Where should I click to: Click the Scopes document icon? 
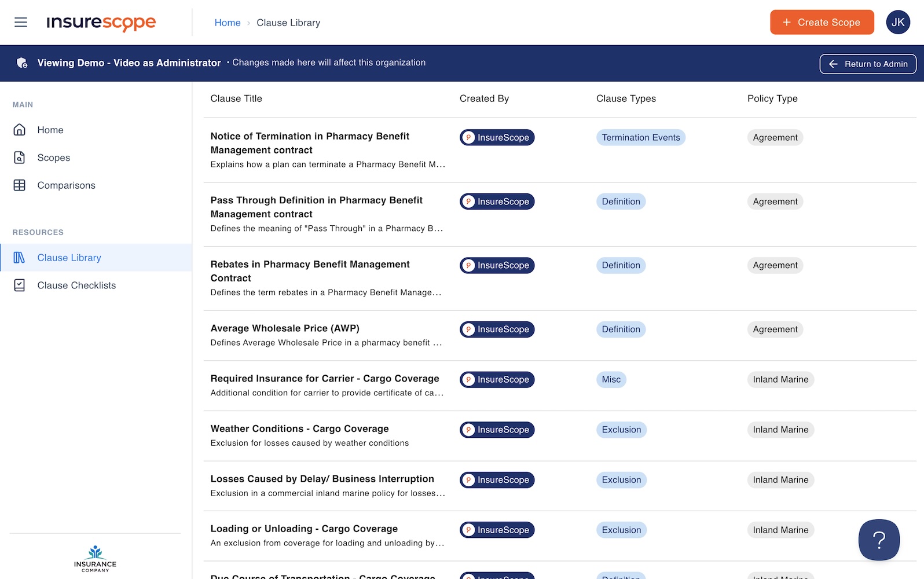(20, 157)
